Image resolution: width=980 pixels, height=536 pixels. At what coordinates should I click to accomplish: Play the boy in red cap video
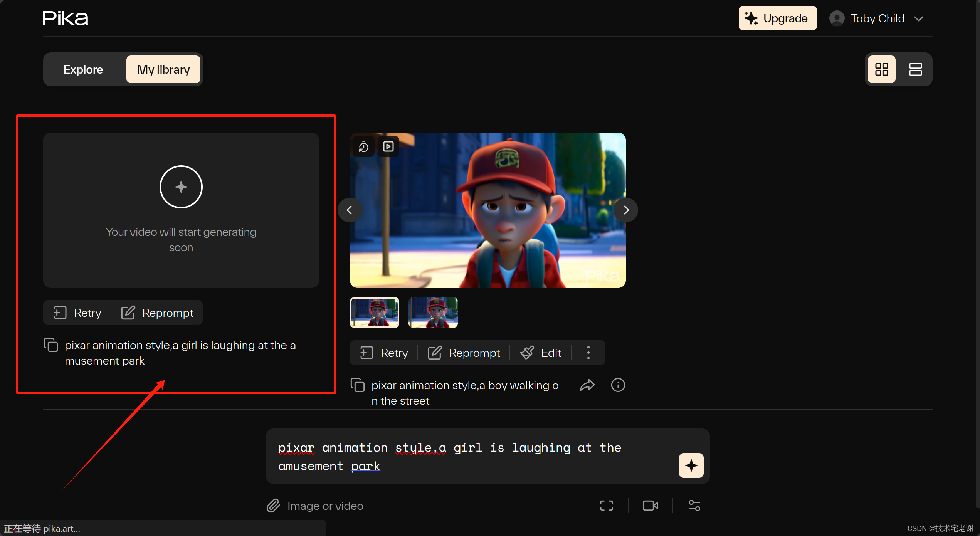488,210
